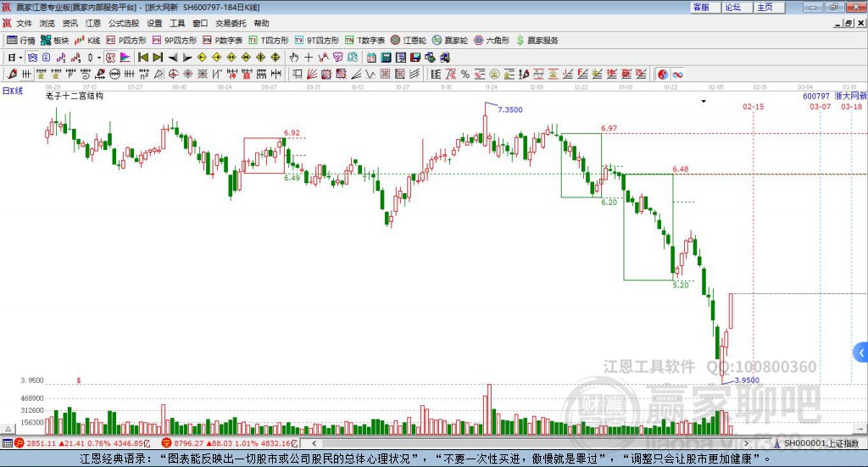Open the 9T四方形 tool
Viewport: 868px width, 467px height.
click(317, 41)
